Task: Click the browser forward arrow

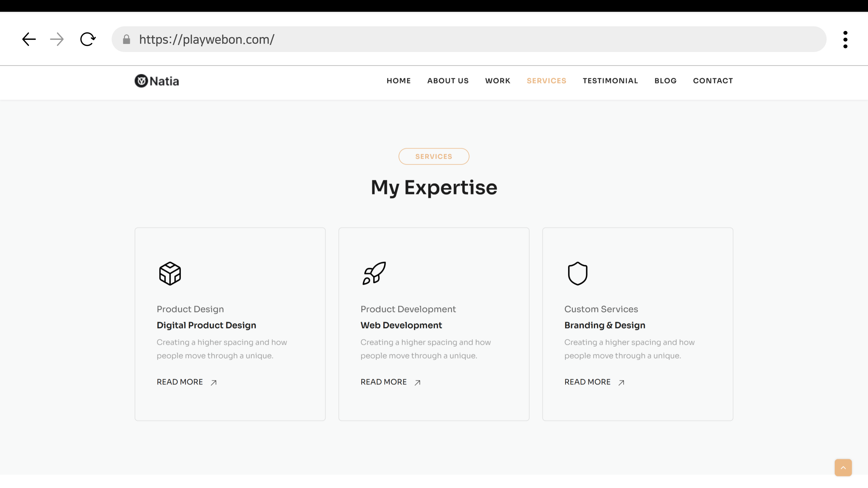Action: (x=57, y=39)
